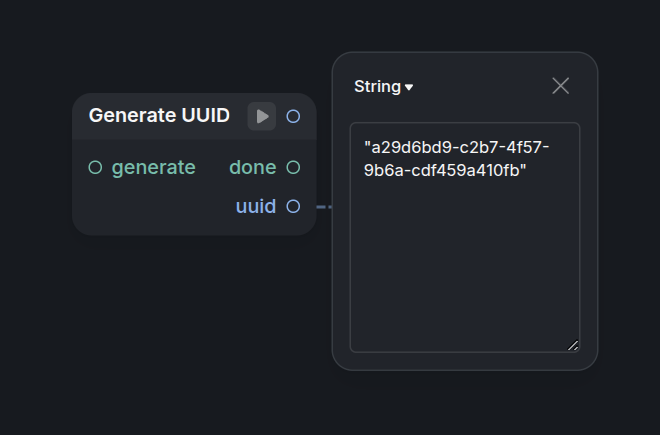Click the dashed connector from uuid port

324,207
